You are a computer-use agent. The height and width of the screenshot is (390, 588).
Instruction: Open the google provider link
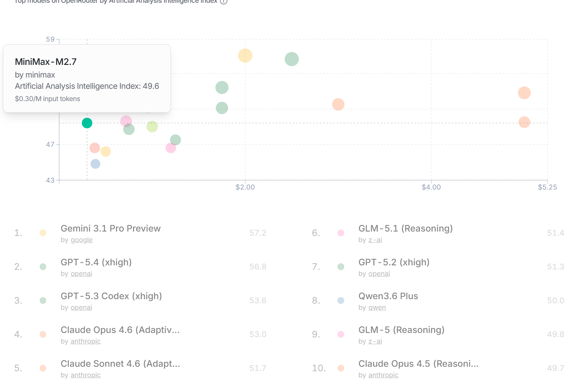point(81,240)
